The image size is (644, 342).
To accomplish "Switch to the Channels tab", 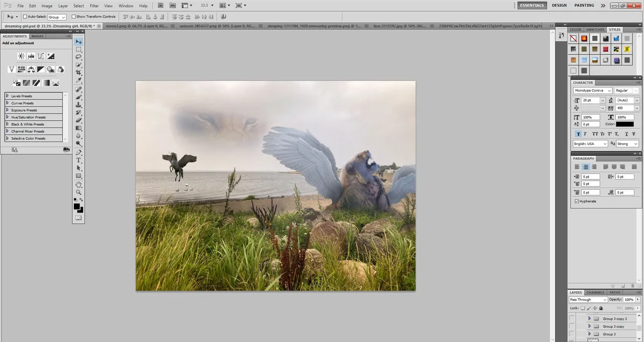I will point(595,292).
